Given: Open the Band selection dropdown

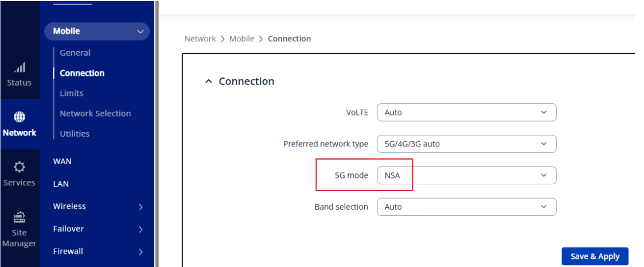Looking at the screenshot, I should coord(466,207).
